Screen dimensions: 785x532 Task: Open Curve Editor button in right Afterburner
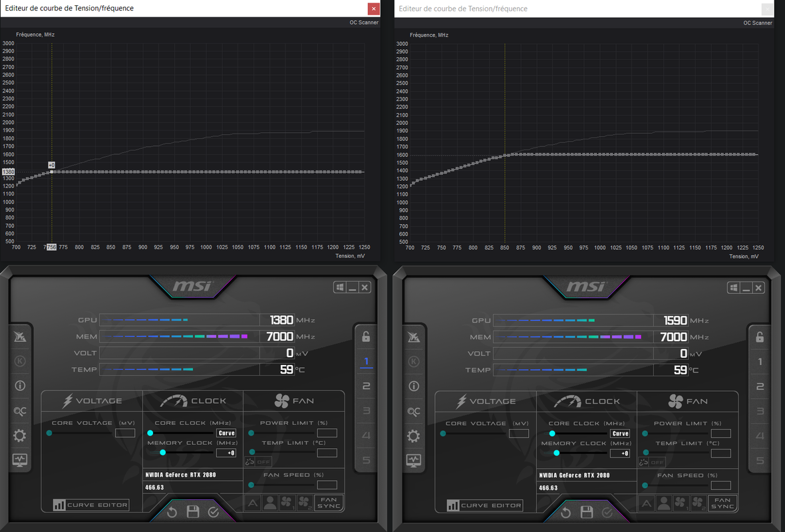485,505
